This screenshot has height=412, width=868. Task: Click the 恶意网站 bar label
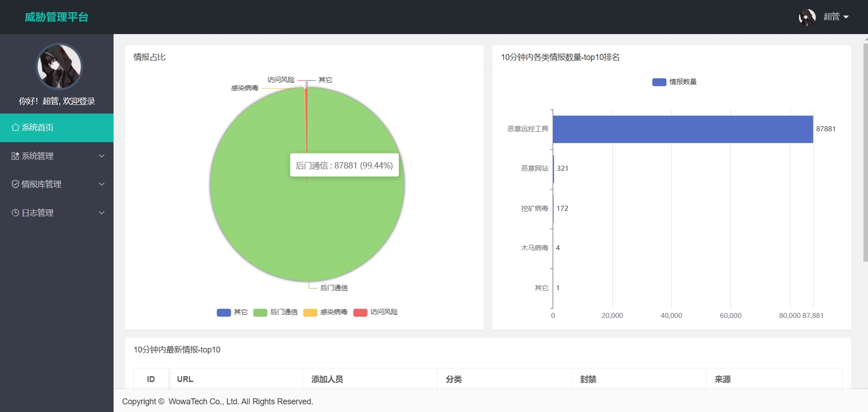click(535, 169)
